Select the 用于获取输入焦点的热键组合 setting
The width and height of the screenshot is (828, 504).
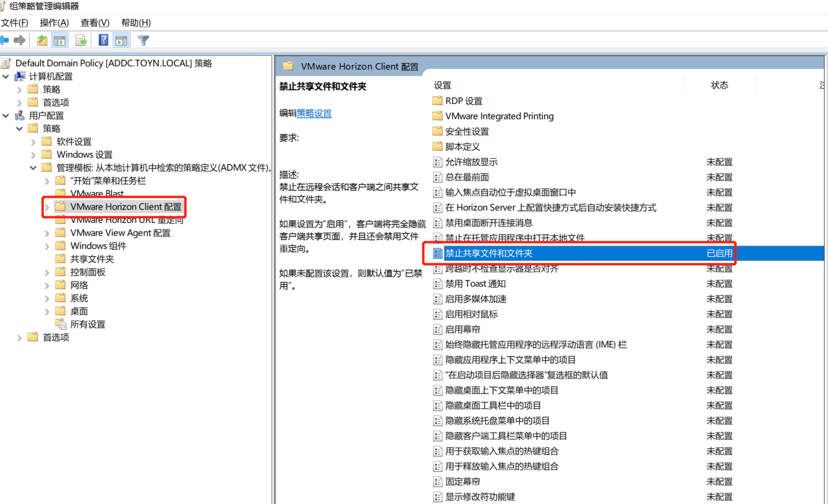pos(502,451)
